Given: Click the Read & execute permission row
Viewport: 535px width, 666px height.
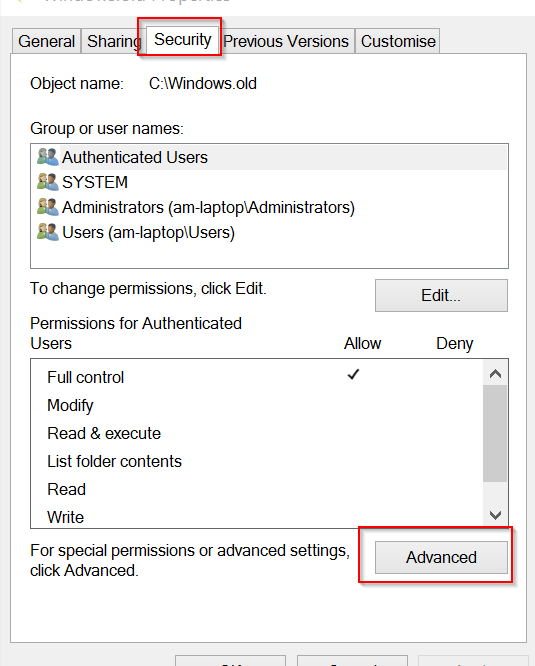Looking at the screenshot, I should (257, 433).
